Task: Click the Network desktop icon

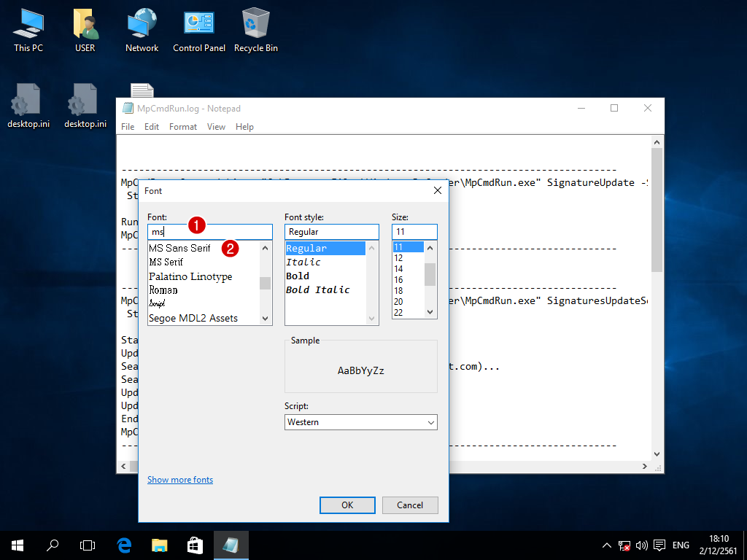Action: [x=142, y=31]
